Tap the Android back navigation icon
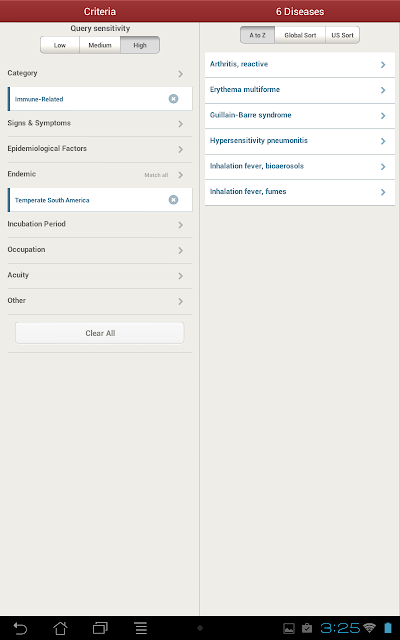Image resolution: width=400 pixels, height=640 pixels. [20, 628]
